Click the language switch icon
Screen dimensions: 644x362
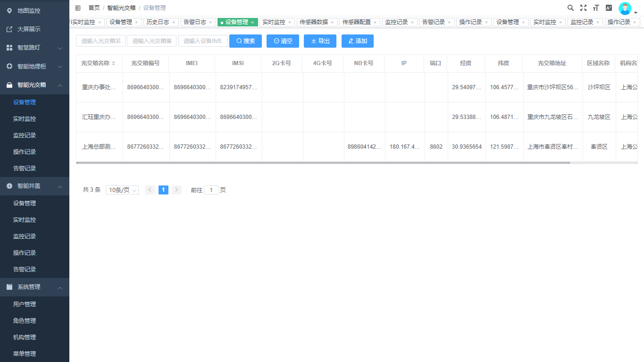click(609, 8)
